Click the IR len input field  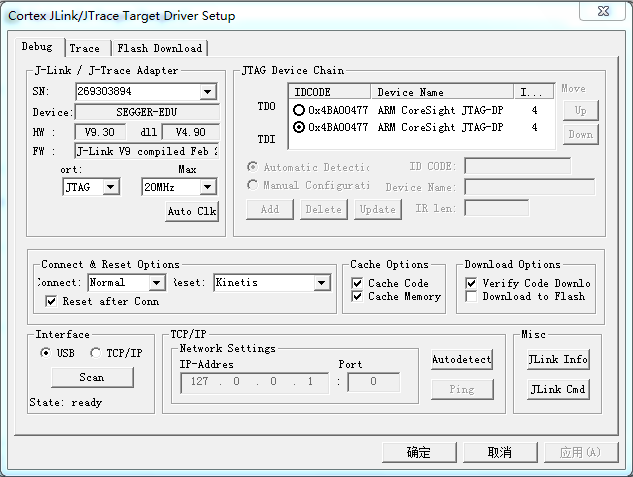(497, 208)
